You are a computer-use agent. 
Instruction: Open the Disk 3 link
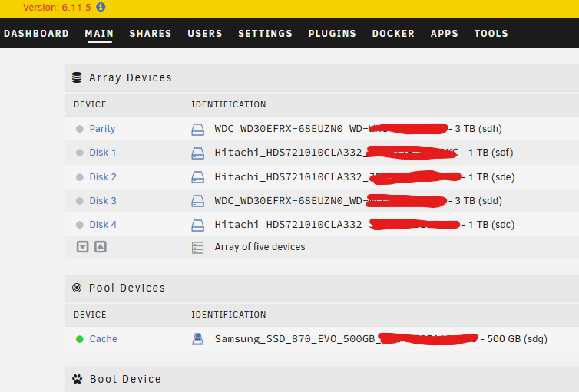coord(103,201)
